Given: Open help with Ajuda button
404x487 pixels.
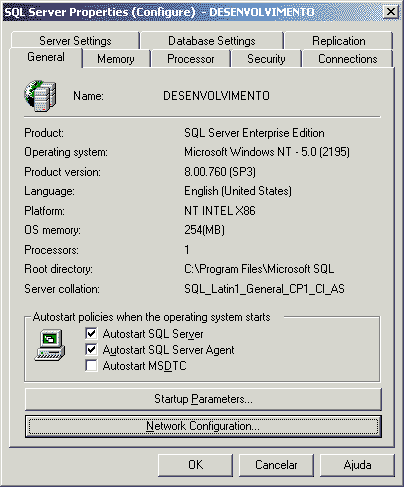Looking at the screenshot, I should pyautogui.click(x=357, y=465).
